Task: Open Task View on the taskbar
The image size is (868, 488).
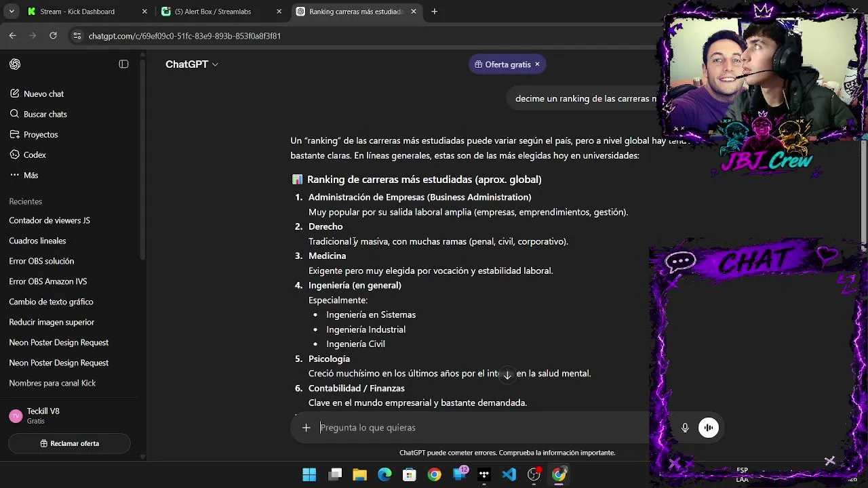Action: click(x=335, y=474)
